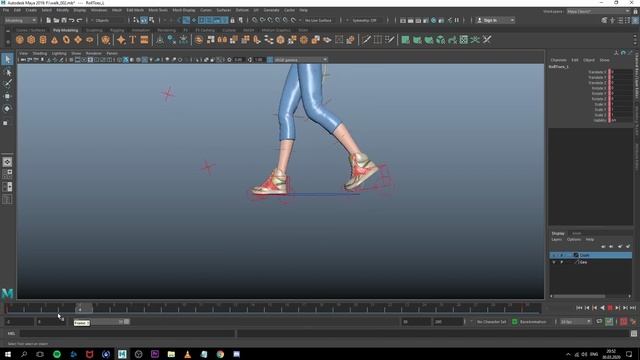Create a polygon sphere from the shelf
Viewport: 640px width, 360px height.
tap(20, 40)
